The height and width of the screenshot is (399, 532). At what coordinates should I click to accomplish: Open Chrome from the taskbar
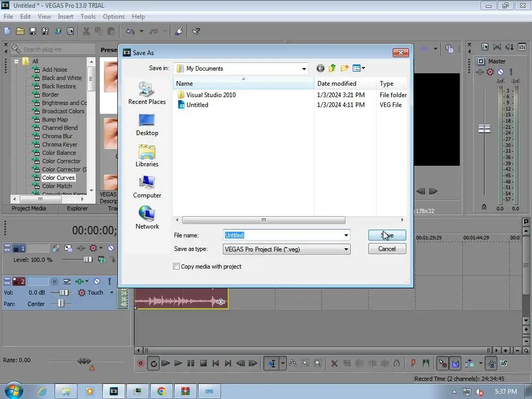(x=162, y=391)
